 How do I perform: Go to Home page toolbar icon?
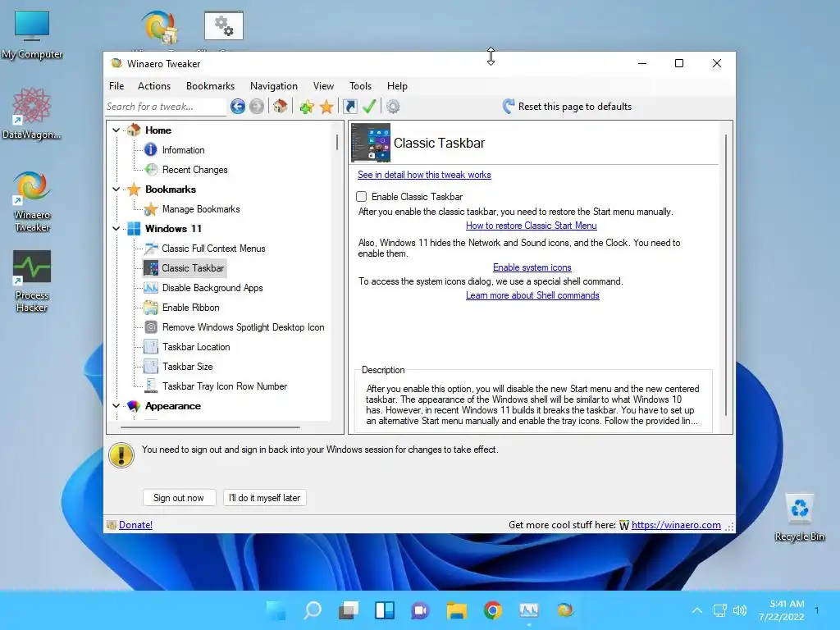tap(280, 106)
